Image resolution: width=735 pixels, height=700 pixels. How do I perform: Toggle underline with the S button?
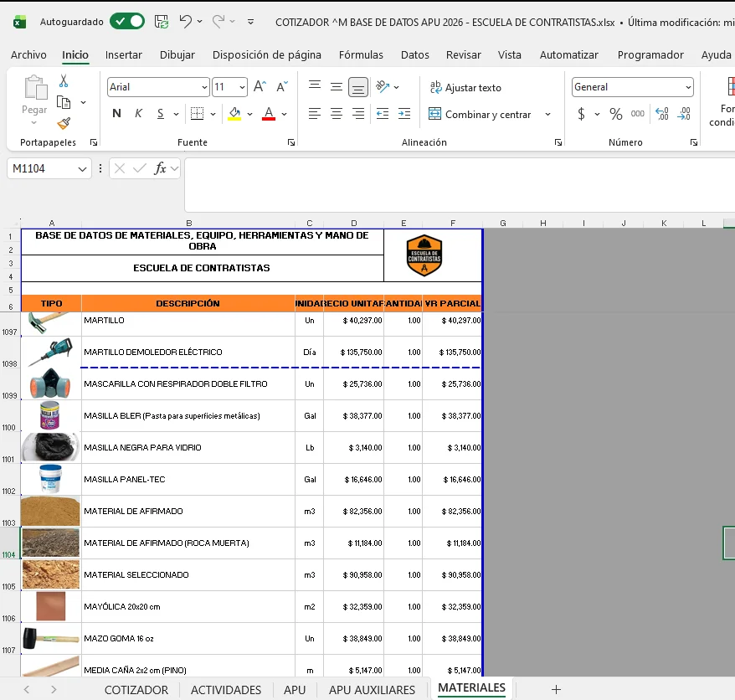161,114
